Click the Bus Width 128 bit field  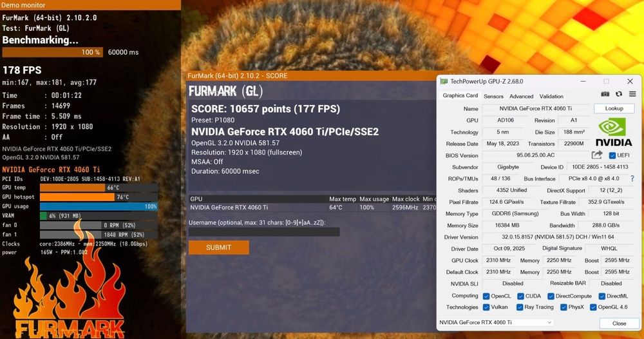tap(611, 214)
